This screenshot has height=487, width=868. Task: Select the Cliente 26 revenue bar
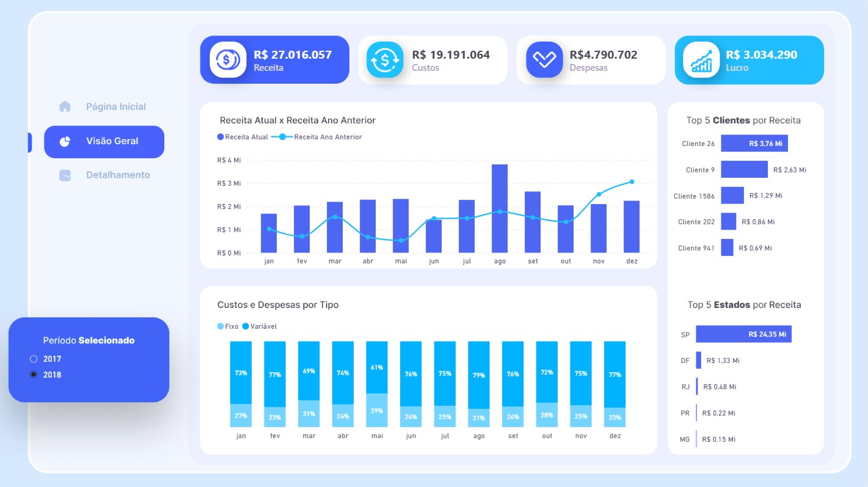coord(754,144)
